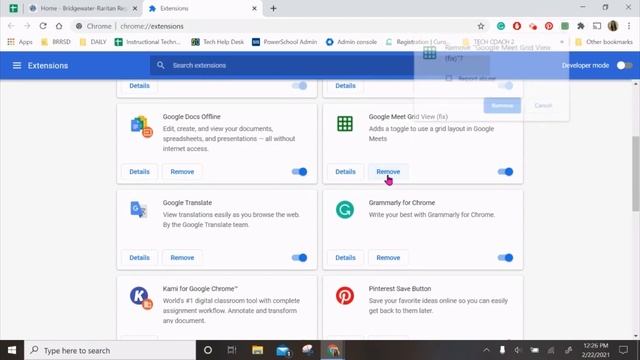Disable the Google Translate extension
This screenshot has height=360, width=640.
tap(299, 258)
